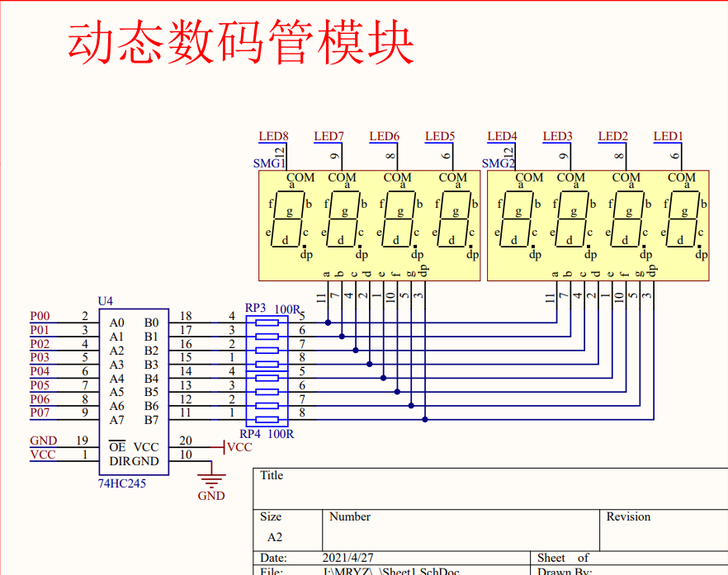
Task: Click the LED2 net label
Action: click(x=612, y=136)
